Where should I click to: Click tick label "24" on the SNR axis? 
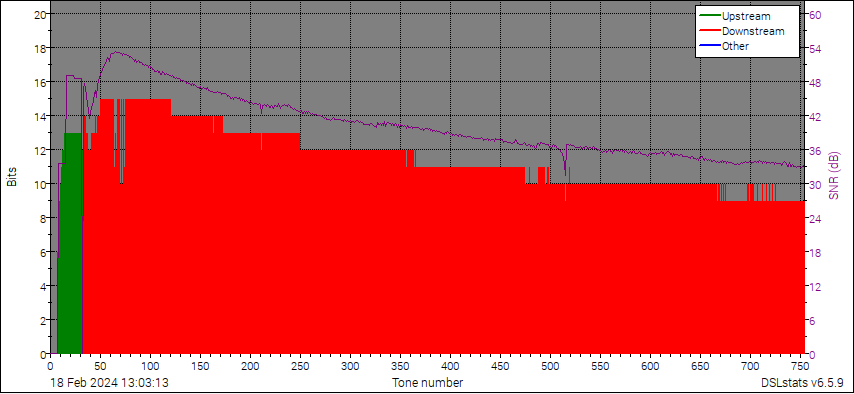pyautogui.click(x=815, y=218)
